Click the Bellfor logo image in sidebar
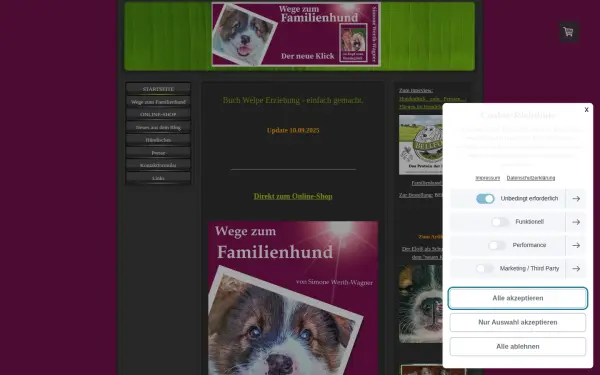The height and width of the screenshot is (375, 600). tap(421, 145)
